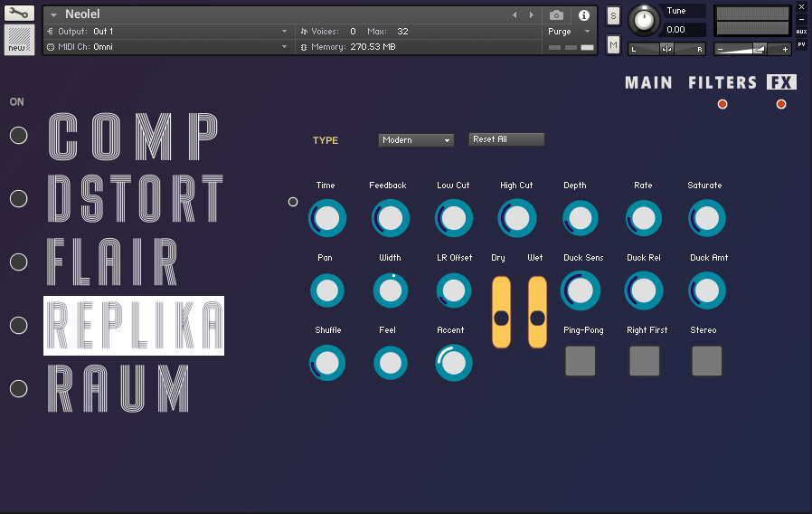Click the Rate knob
The width and height of the screenshot is (812, 514).
(x=644, y=218)
